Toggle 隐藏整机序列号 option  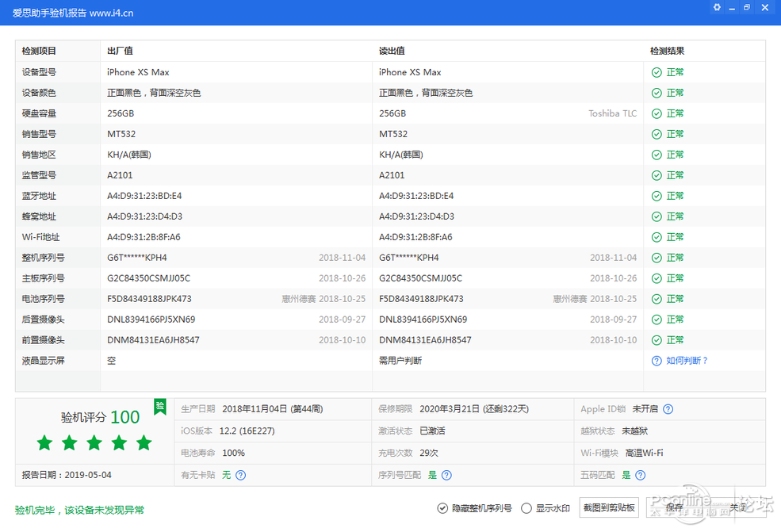[x=475, y=508]
